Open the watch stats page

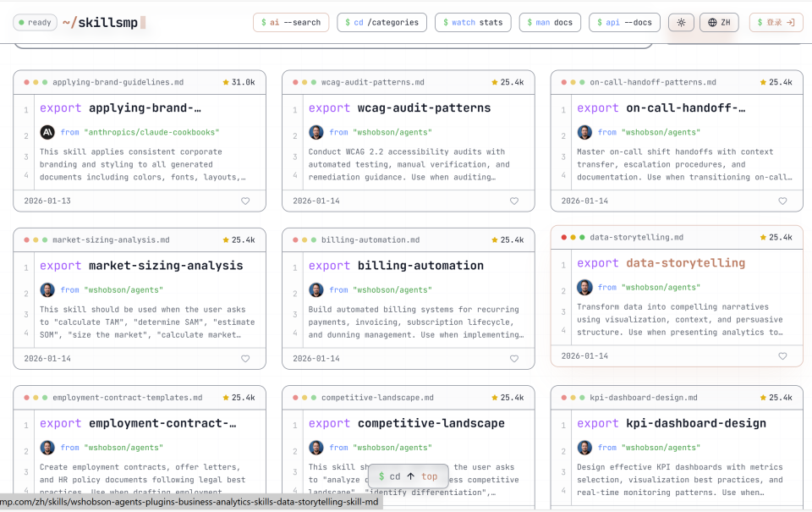[x=472, y=23]
